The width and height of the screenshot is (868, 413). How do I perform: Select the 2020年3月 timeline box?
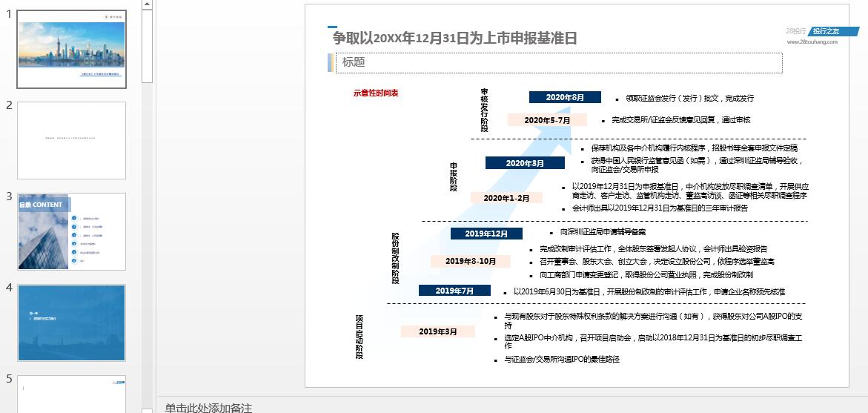[x=525, y=163]
